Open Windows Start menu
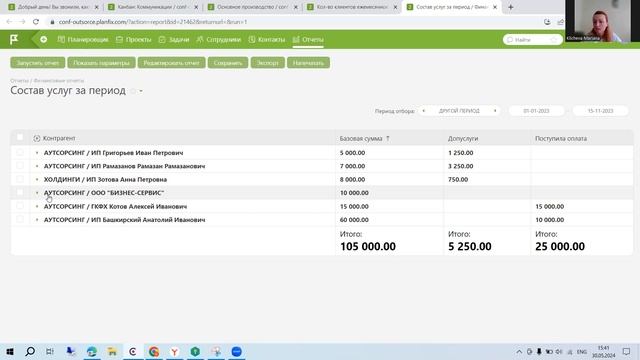640x360 pixels. pos(10,351)
